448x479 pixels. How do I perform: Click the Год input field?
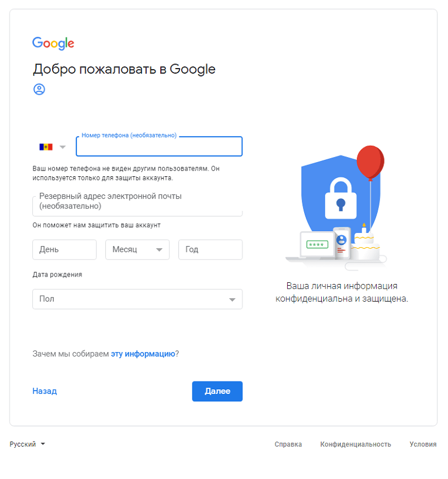(210, 249)
